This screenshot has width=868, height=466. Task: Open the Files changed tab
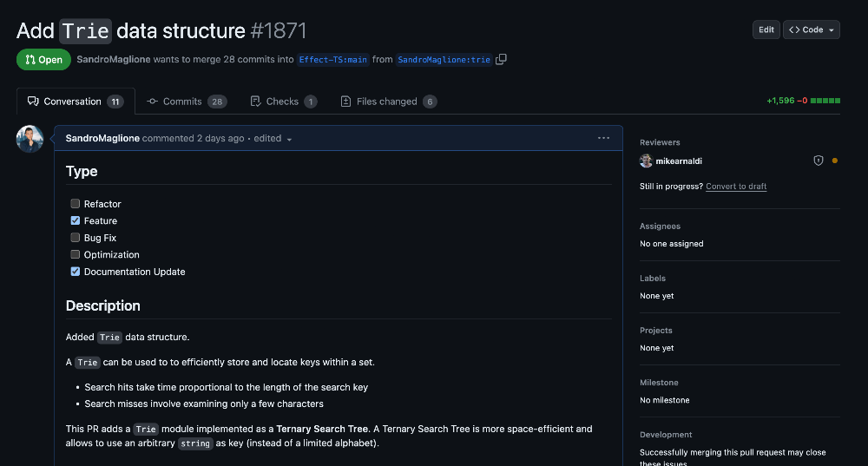tap(388, 102)
